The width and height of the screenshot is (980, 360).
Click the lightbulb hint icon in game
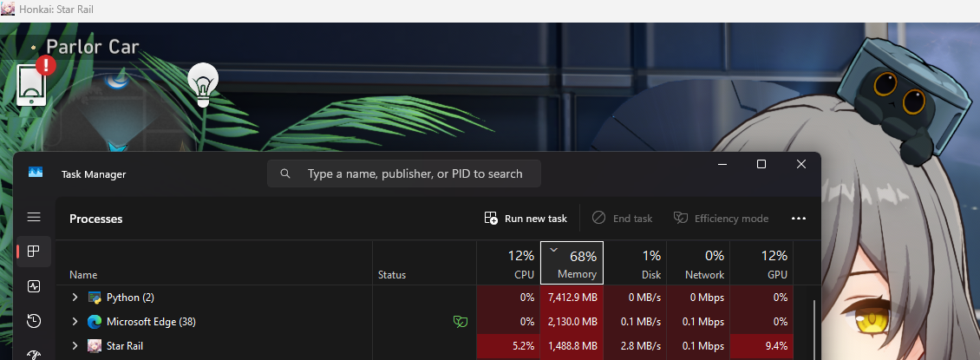tap(203, 84)
